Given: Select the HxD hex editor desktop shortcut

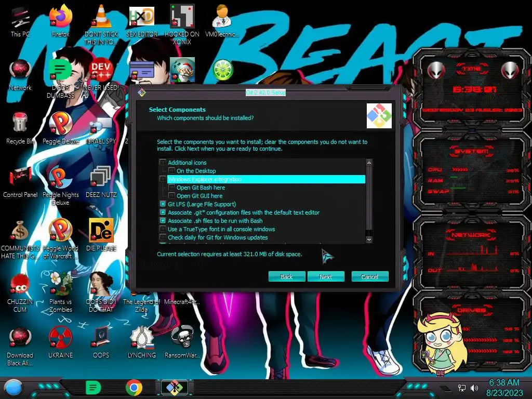Looking at the screenshot, I should click(x=142, y=20).
